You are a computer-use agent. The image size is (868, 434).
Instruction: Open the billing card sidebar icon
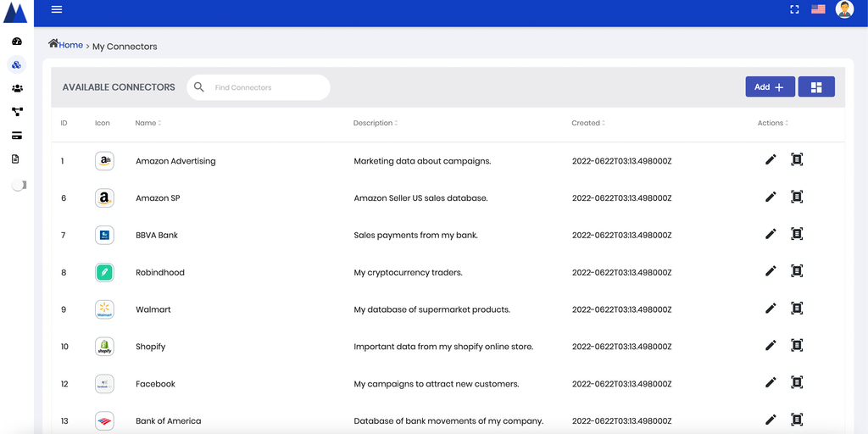(x=16, y=136)
